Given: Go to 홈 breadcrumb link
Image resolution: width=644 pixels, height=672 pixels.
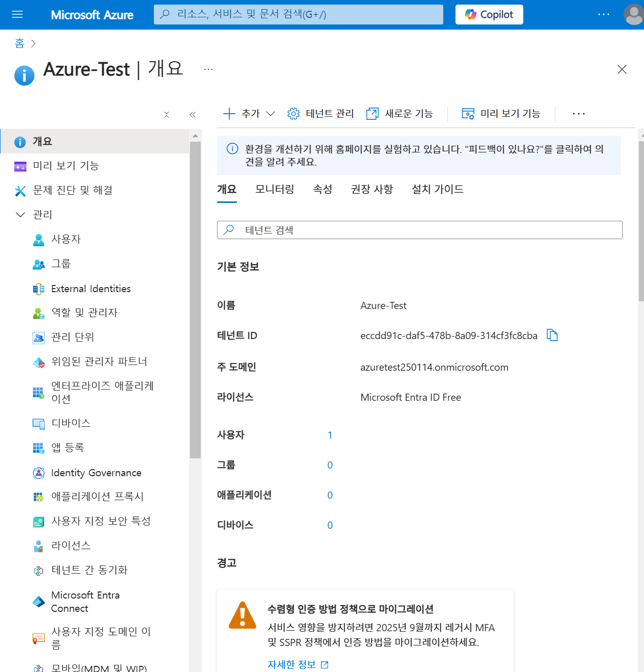Looking at the screenshot, I should [x=19, y=43].
